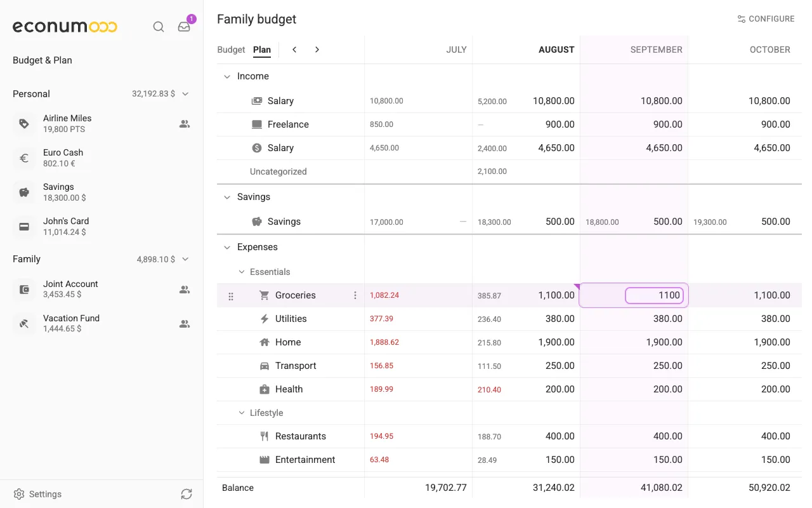The height and width of the screenshot is (508, 812).
Task: Open the inbox notifications icon
Action: (184, 27)
